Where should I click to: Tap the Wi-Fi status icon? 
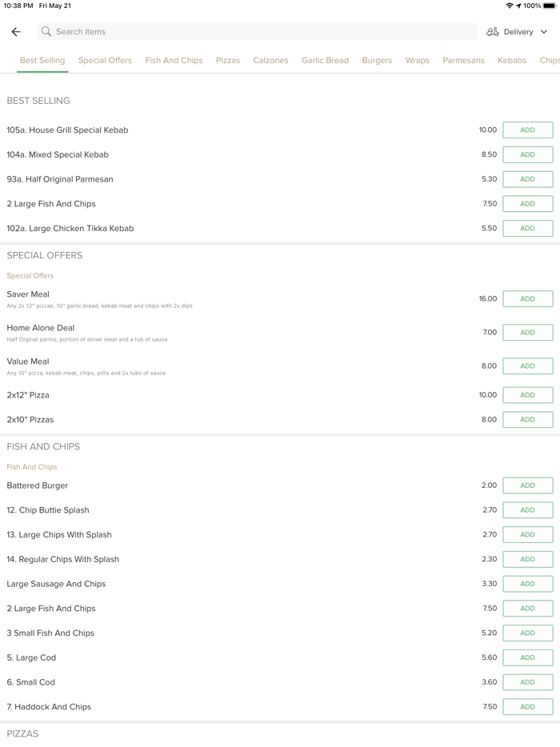510,6
